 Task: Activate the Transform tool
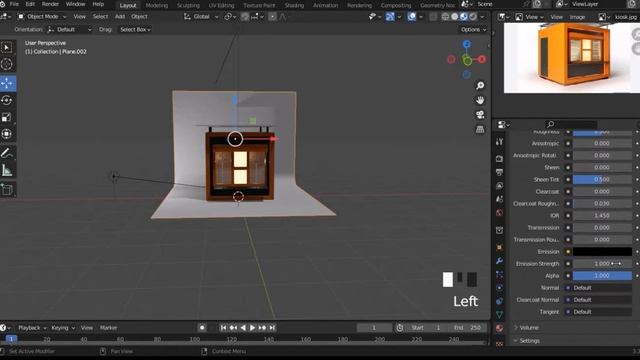tap(7, 134)
